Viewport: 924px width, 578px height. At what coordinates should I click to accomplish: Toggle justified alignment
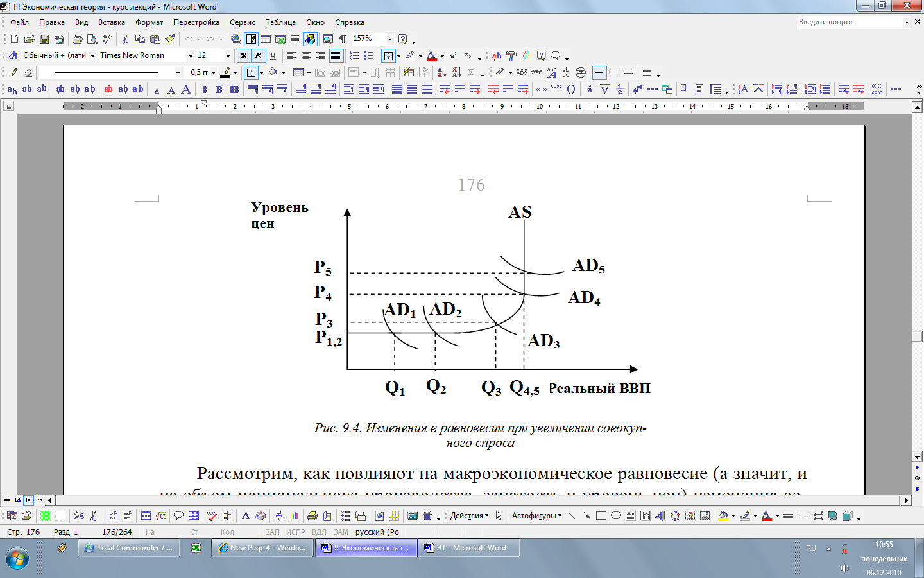336,56
